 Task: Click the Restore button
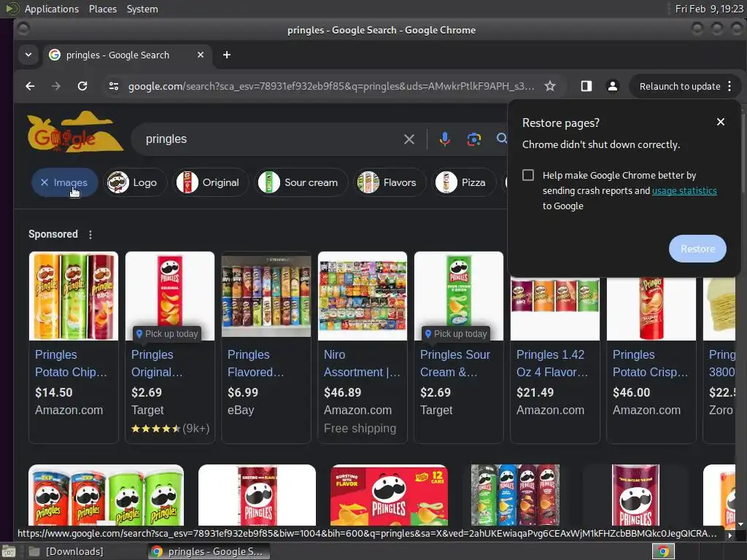pyautogui.click(x=697, y=249)
